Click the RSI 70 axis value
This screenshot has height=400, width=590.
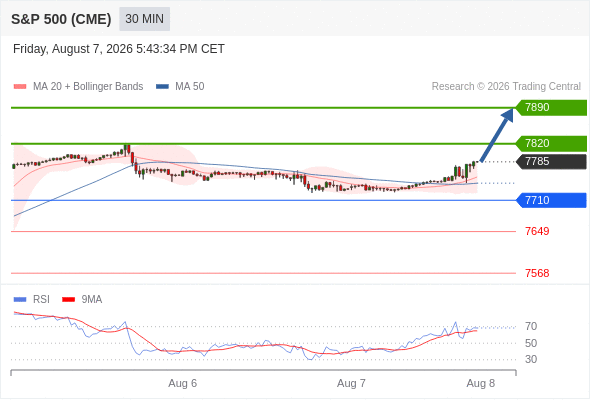(x=531, y=326)
